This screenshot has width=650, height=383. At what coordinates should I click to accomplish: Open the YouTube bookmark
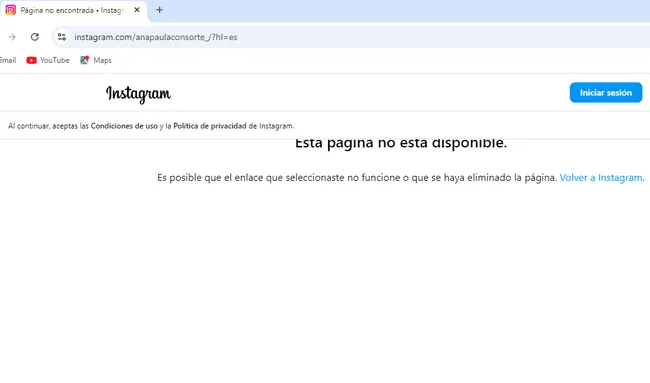point(48,60)
